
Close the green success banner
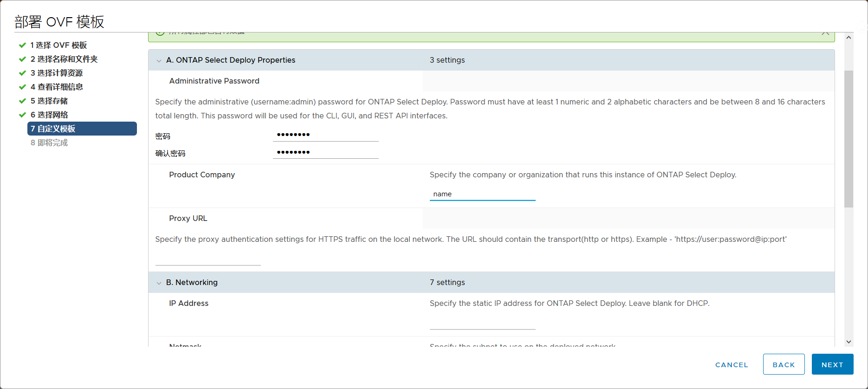825,33
